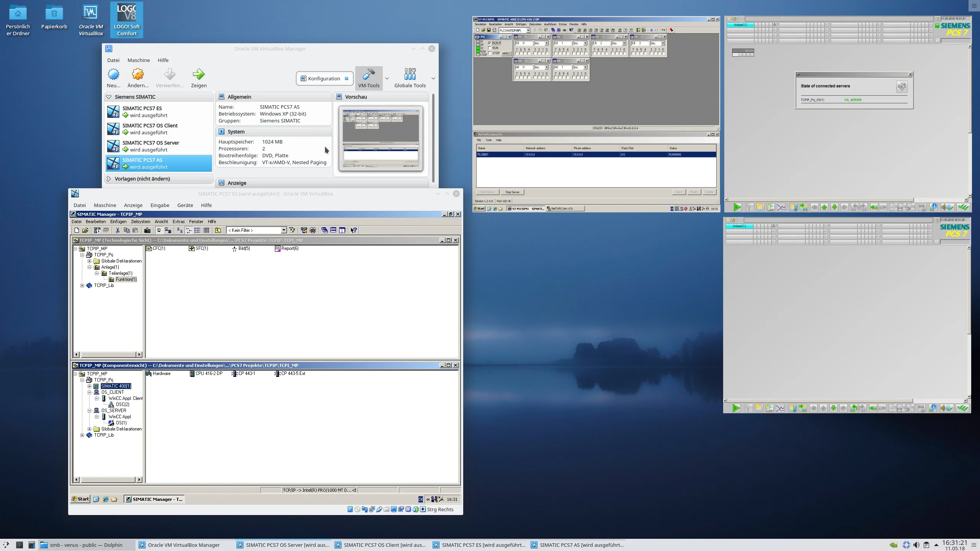The width and height of the screenshot is (980, 551).
Task: Click the filter edit funnel icon
Action: pos(292,230)
